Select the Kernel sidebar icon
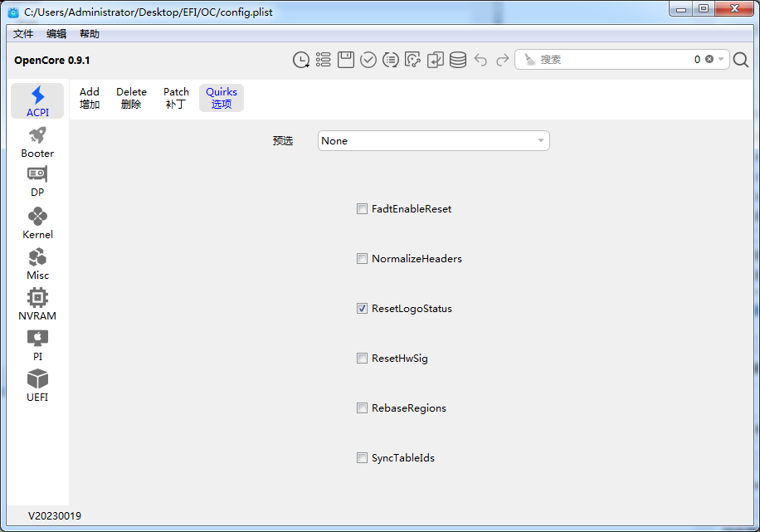760x532 pixels. (37, 222)
